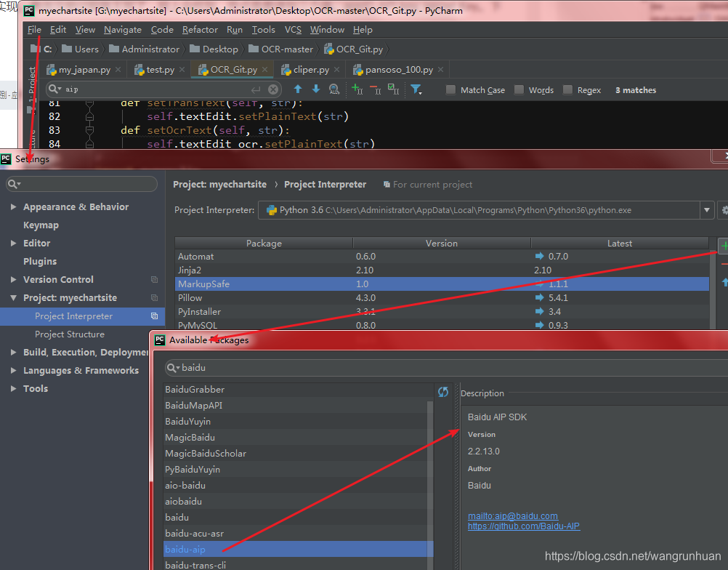Open the File menu
This screenshot has height=570, width=728.
(34, 29)
